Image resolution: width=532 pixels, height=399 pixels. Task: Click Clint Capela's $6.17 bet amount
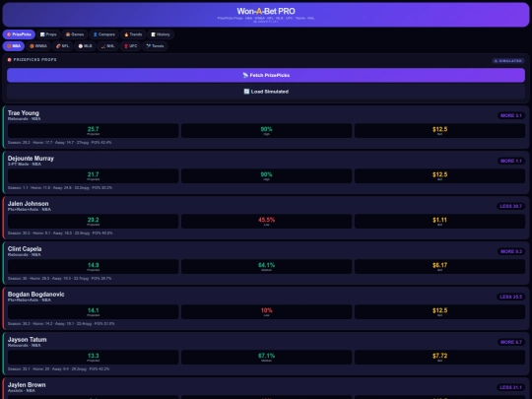439,265
